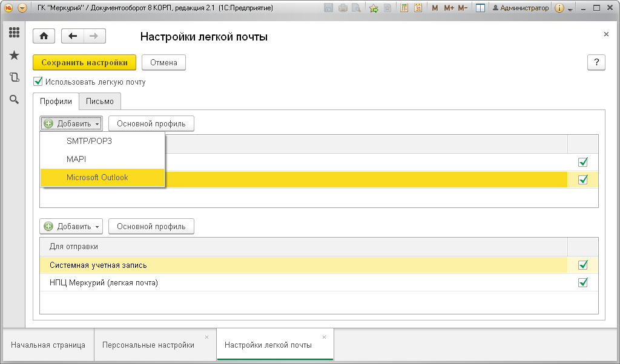Click the upper Добавить dropdown button
620x364 pixels.
pyautogui.click(x=71, y=123)
